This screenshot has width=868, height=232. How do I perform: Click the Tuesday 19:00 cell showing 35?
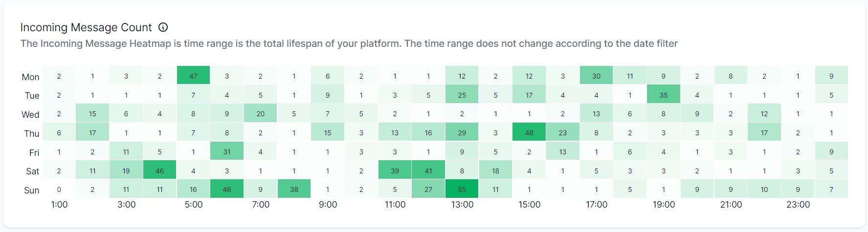(x=664, y=95)
